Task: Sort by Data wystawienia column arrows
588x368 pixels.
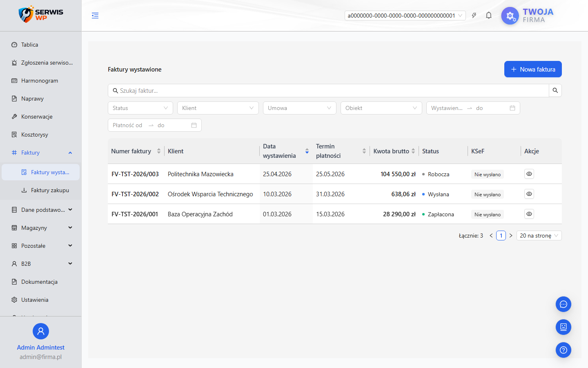Action: click(307, 151)
